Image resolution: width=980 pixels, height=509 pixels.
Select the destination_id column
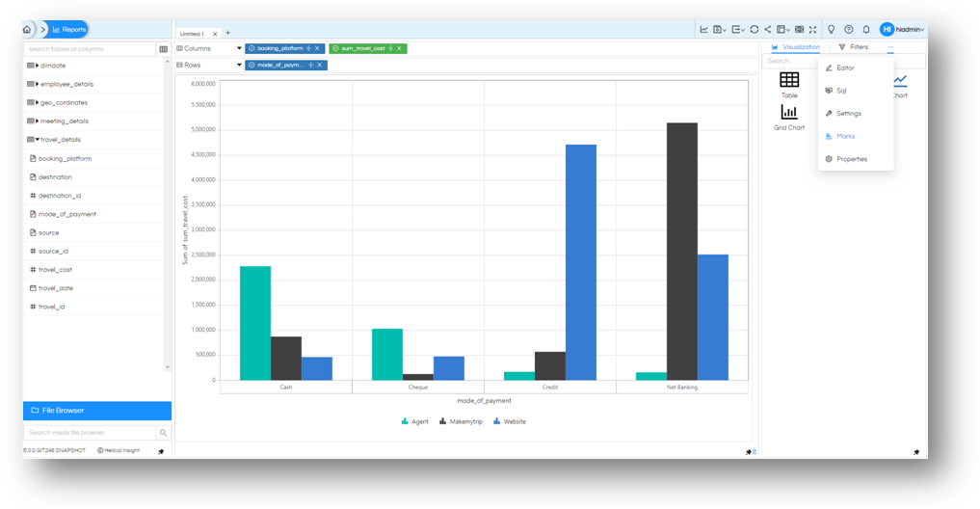tap(60, 196)
